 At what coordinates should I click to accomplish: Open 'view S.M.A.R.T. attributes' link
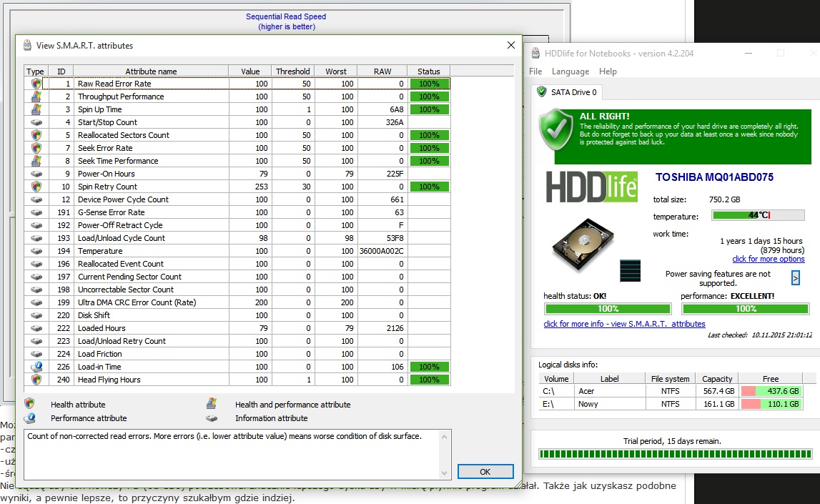(x=624, y=324)
